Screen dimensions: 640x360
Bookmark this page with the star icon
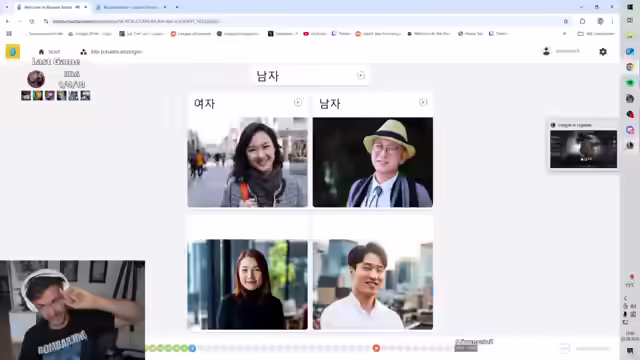tap(566, 21)
